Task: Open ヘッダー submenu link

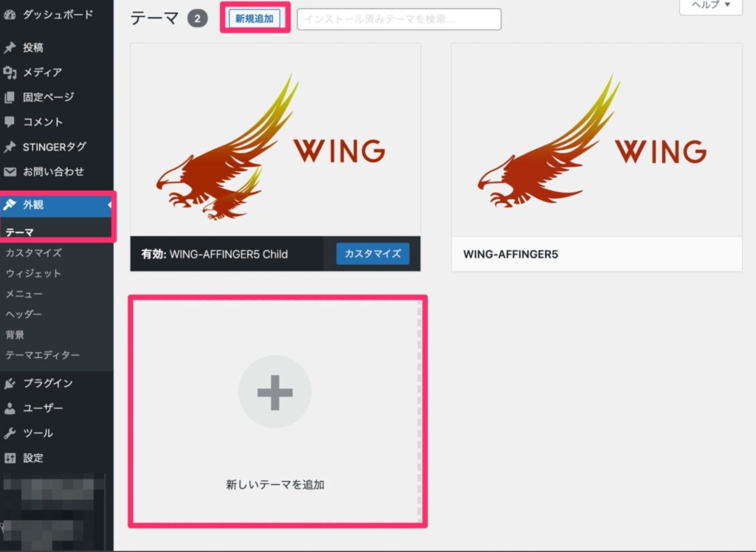Action: (24, 314)
